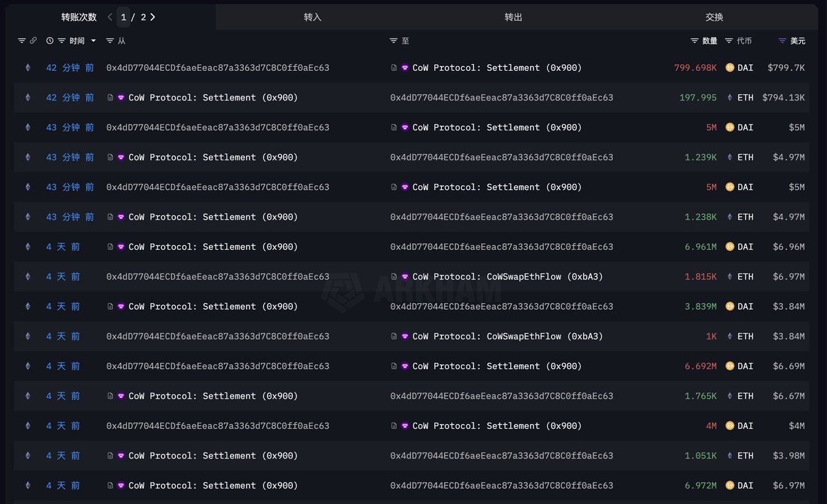The height and width of the screenshot is (504, 827).
Task: Expand the 时间 sort dropdown arrow
Action: coord(94,41)
